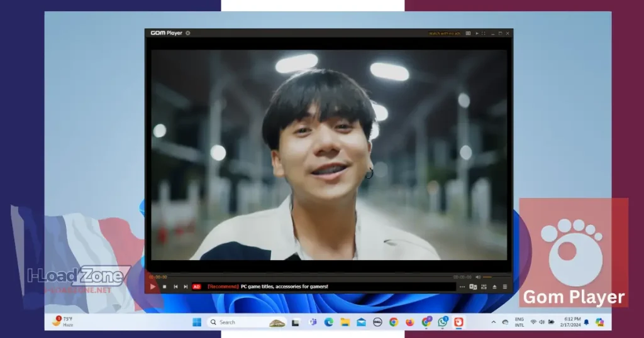Click the video seek progress bar
Viewport: 644px width, 338px height.
pyautogui.click(x=301, y=276)
